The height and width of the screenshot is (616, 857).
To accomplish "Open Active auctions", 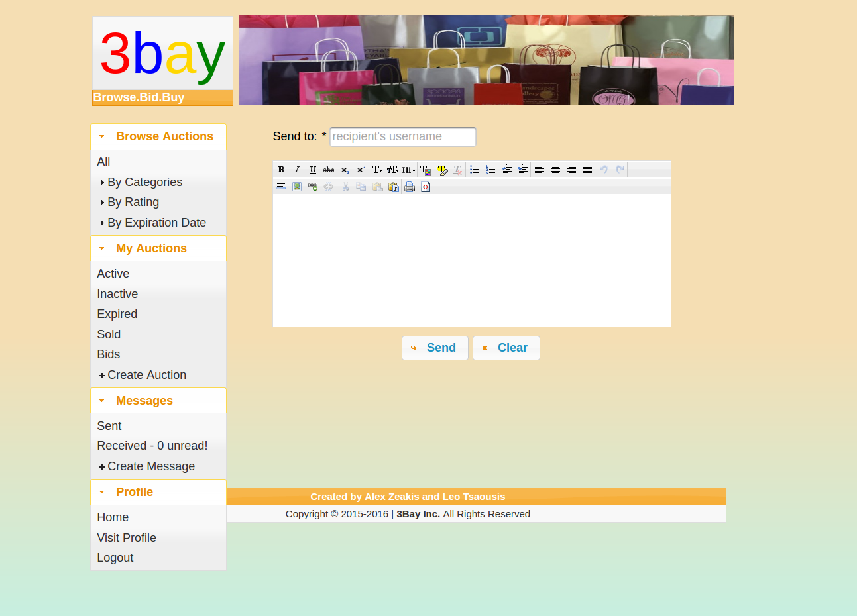I will pyautogui.click(x=113, y=274).
